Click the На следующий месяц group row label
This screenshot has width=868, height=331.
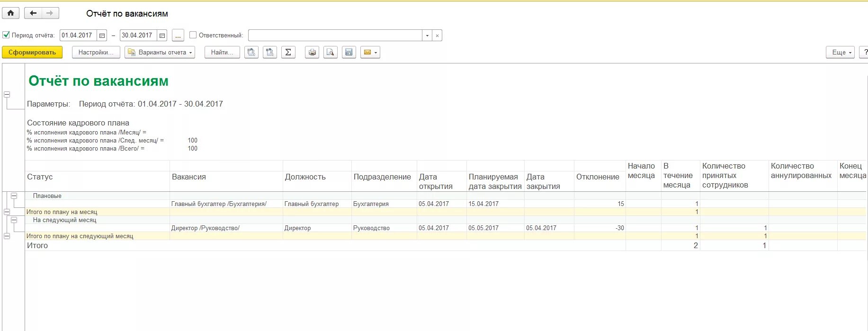(x=64, y=220)
